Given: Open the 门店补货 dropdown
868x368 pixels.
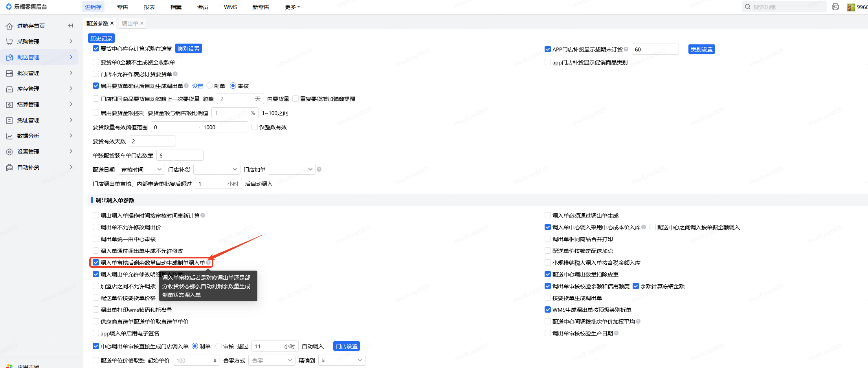Looking at the screenshot, I should [x=217, y=169].
